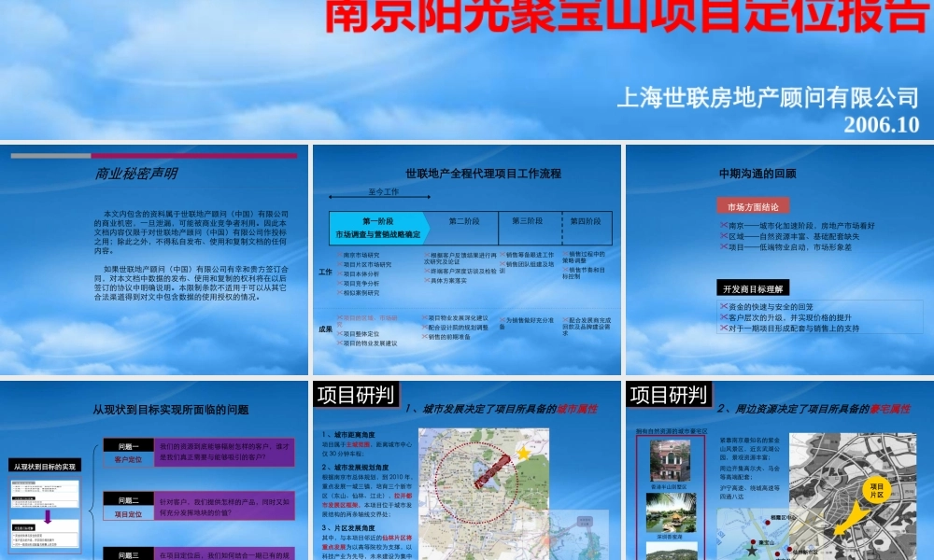Click the 第二阶段 stage cell
Screen dimensions: 934x560
(x=464, y=221)
